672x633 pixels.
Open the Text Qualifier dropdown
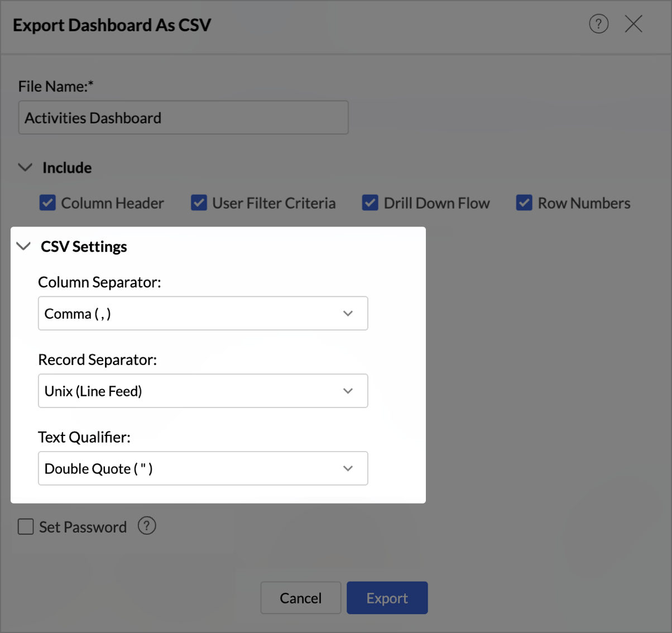(203, 468)
